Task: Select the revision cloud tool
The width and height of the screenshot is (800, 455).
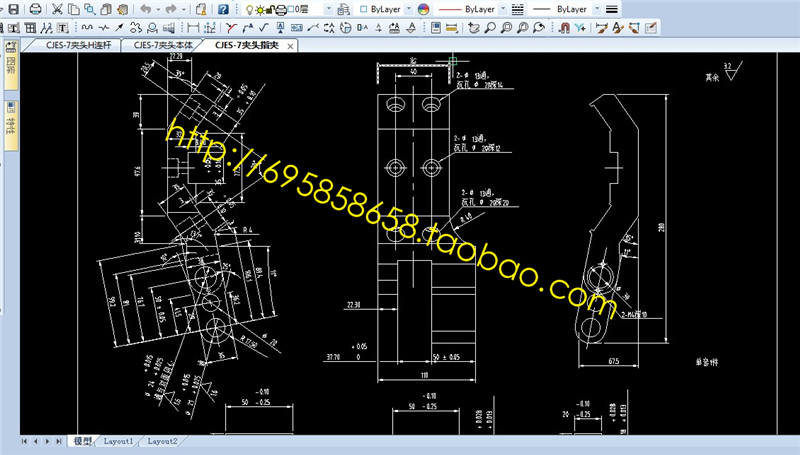Action: (136, 28)
